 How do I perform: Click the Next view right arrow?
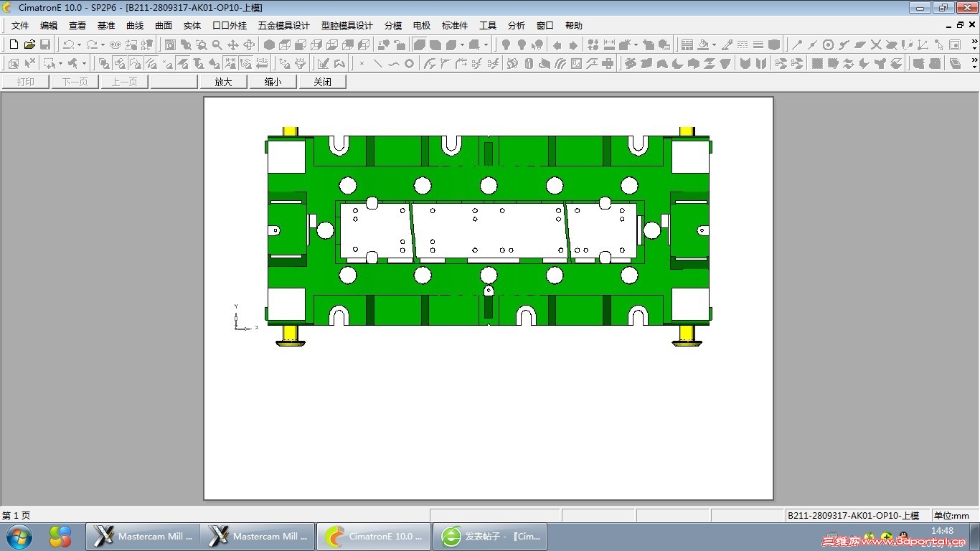pos(573,44)
